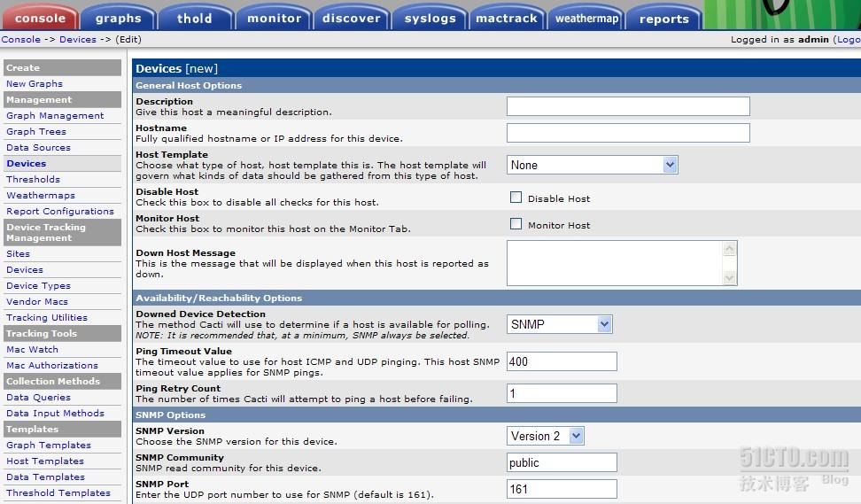The height and width of the screenshot is (504, 861).
Task: Go to the monitor tab
Action: (x=274, y=18)
